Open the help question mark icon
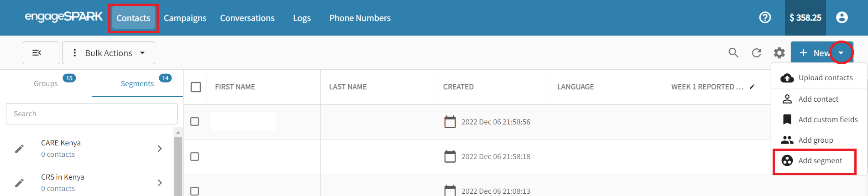 click(x=765, y=18)
